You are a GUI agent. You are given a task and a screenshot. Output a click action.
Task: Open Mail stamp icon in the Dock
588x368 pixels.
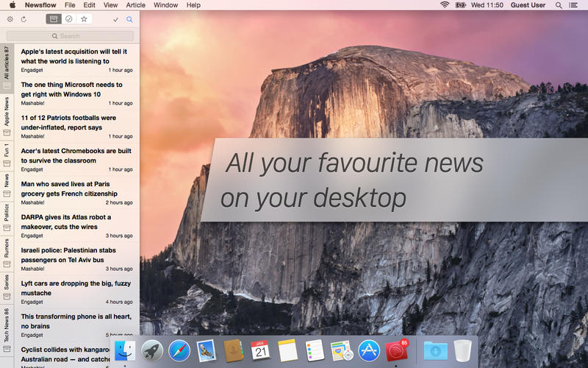(x=207, y=351)
